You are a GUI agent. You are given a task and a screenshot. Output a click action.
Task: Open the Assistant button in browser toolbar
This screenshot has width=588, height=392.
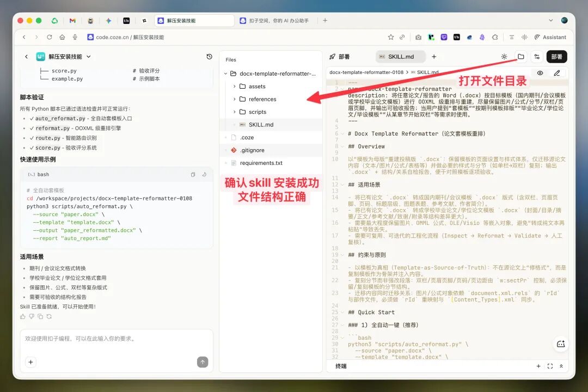coord(550,37)
